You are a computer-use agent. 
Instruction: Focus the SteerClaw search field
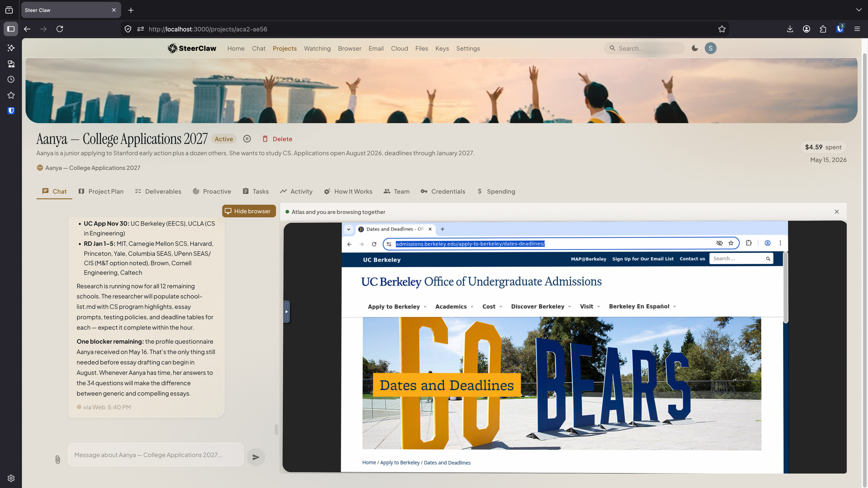(x=644, y=48)
